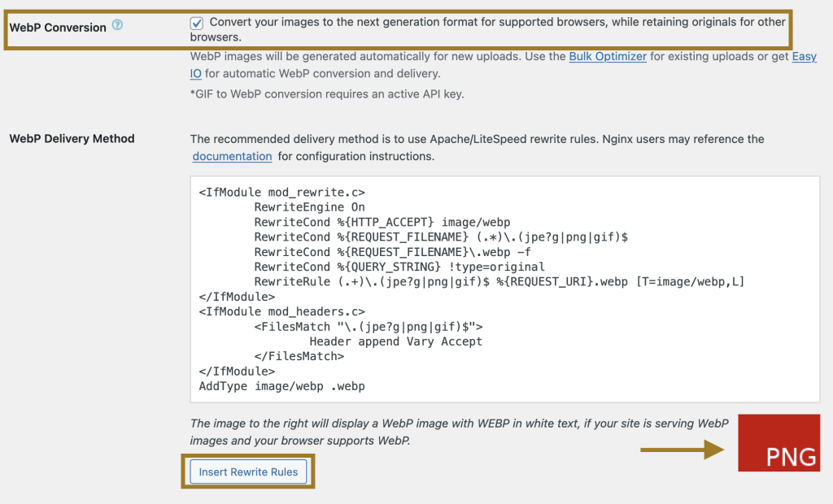Click the WebP Conversion setting label
Screen dimensions: 833x504
pyautogui.click(x=58, y=28)
